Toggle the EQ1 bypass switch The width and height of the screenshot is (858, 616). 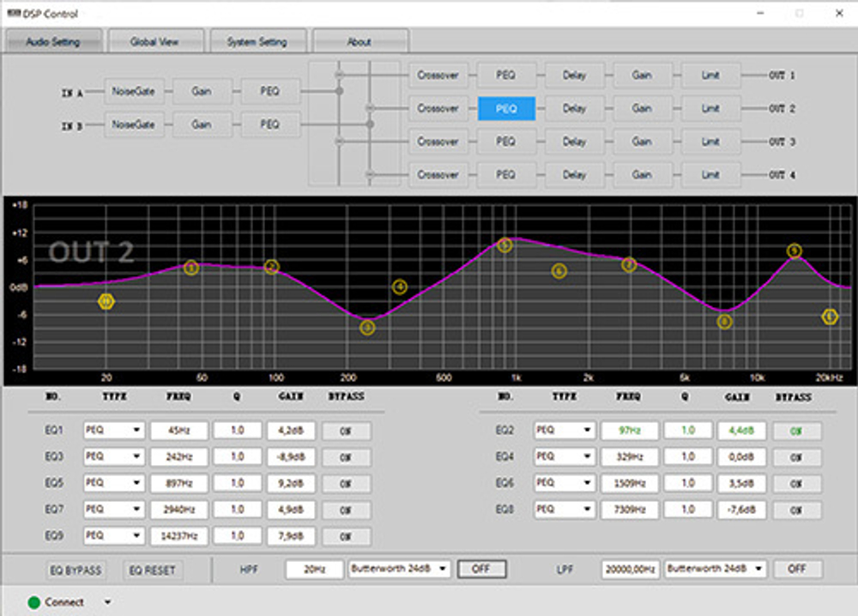(x=346, y=431)
